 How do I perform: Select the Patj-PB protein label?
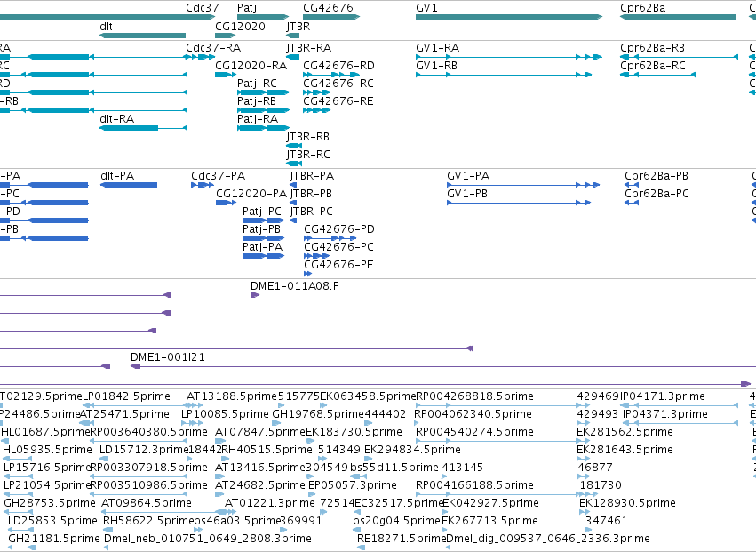point(262,229)
